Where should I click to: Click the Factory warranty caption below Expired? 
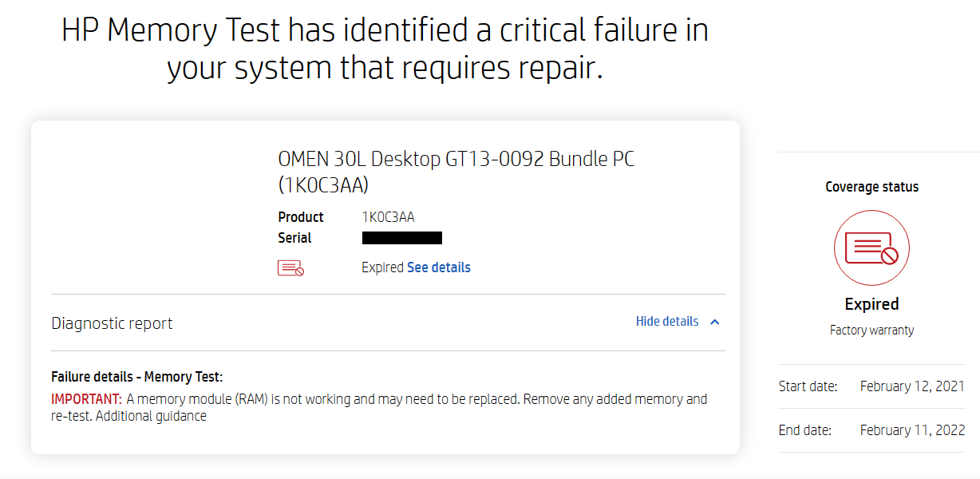(x=871, y=329)
